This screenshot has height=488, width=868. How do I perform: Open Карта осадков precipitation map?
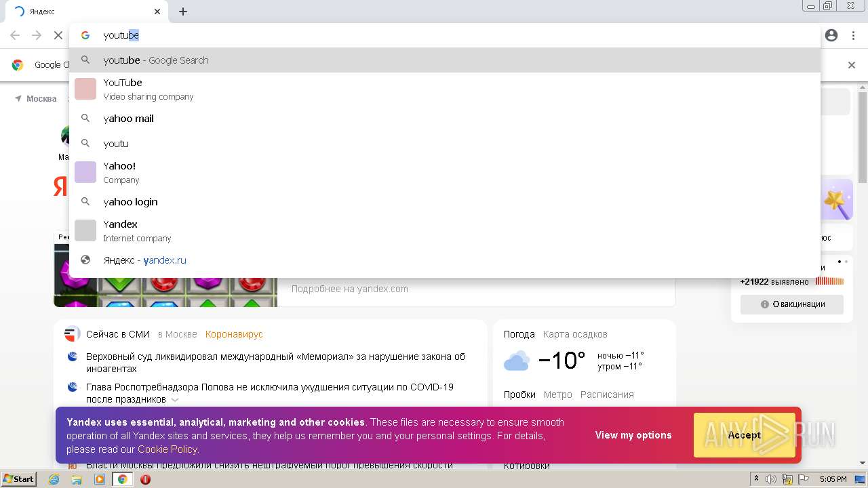coord(575,334)
